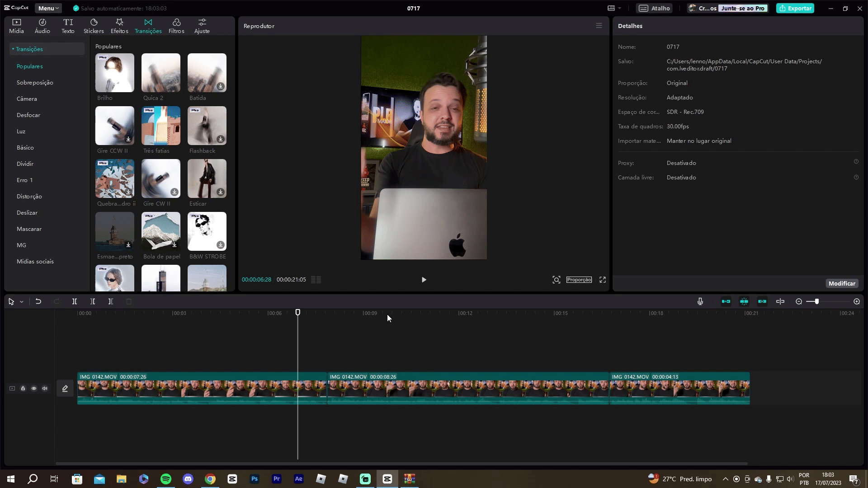This screenshot has width=868, height=488.
Task: Open the Menu dropdown
Action: [48, 8]
